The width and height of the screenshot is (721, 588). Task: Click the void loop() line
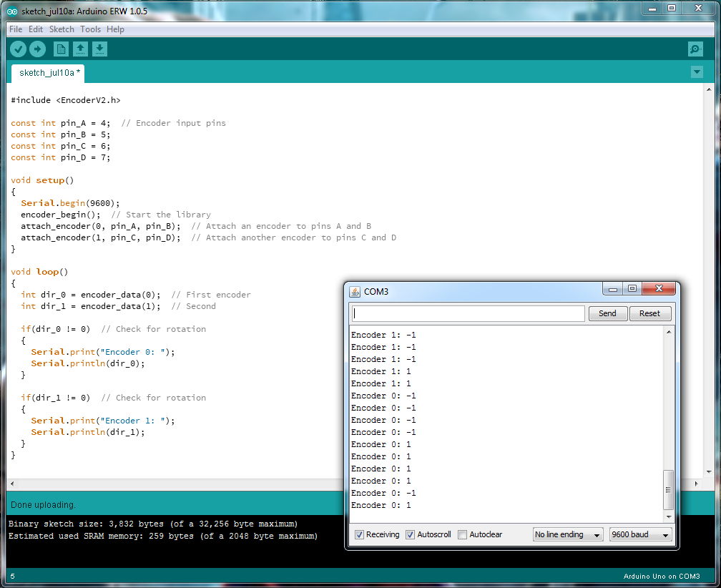point(39,272)
